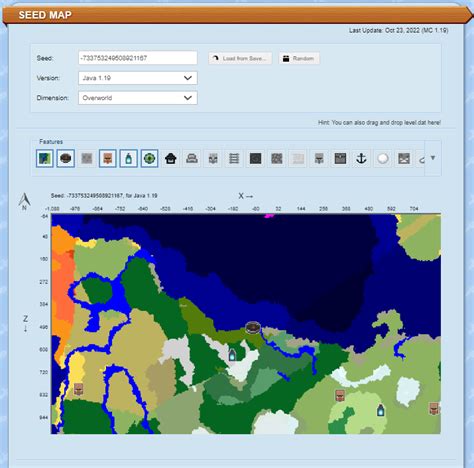Enable the gray envelope-like feature icon
This screenshot has width=474, height=468.
(404, 158)
